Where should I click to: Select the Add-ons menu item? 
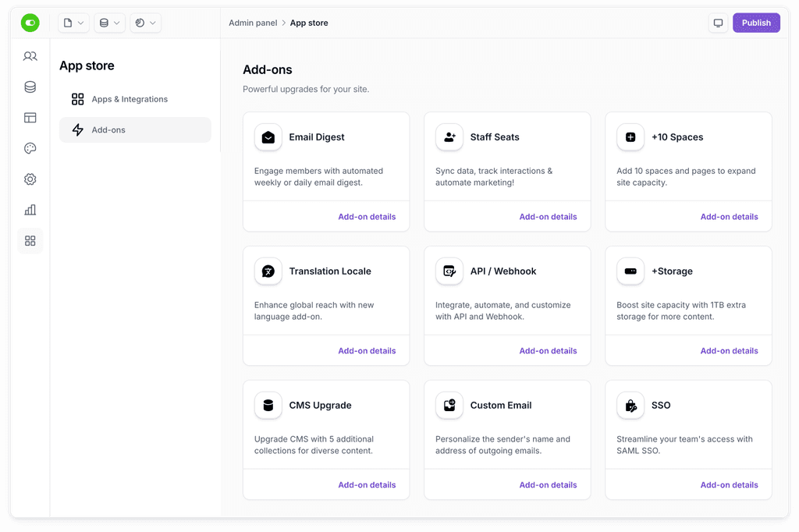pyautogui.click(x=108, y=130)
